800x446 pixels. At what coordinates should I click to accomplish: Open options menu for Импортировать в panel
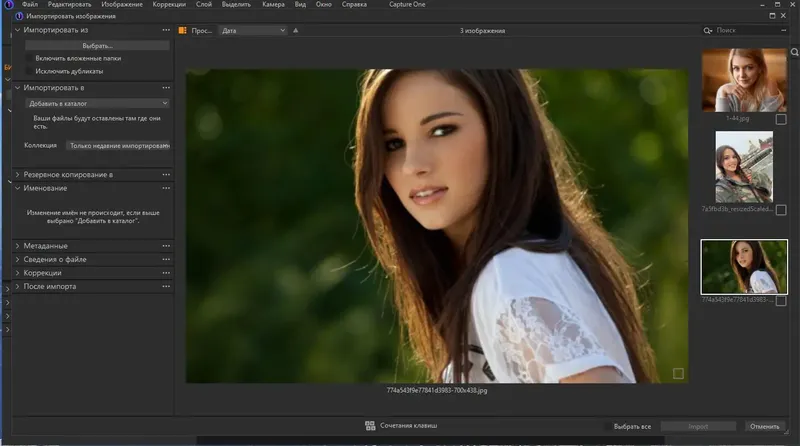click(x=166, y=87)
